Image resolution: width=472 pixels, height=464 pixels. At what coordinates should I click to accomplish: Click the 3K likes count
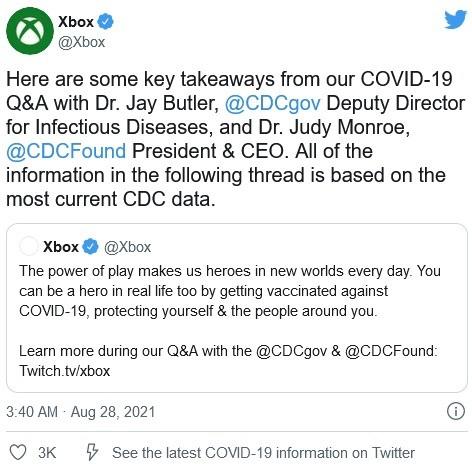[x=47, y=453]
